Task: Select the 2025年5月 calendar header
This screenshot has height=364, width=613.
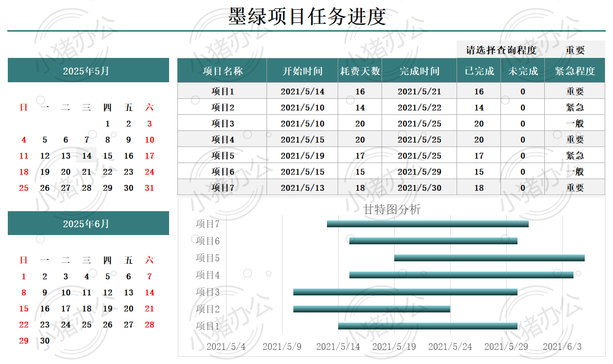Action: pos(88,71)
